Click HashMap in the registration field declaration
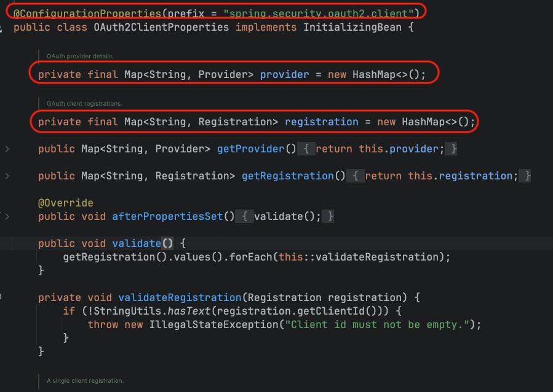The width and height of the screenshot is (553, 392). click(x=423, y=122)
